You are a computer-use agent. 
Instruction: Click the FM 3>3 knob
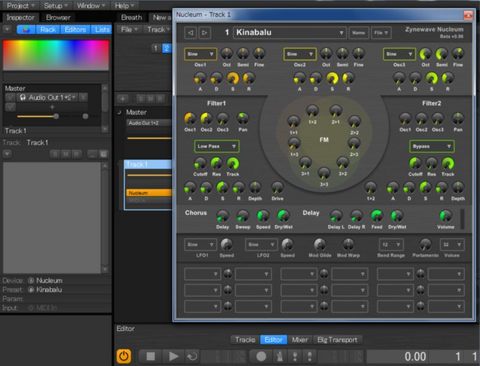pos(324,173)
